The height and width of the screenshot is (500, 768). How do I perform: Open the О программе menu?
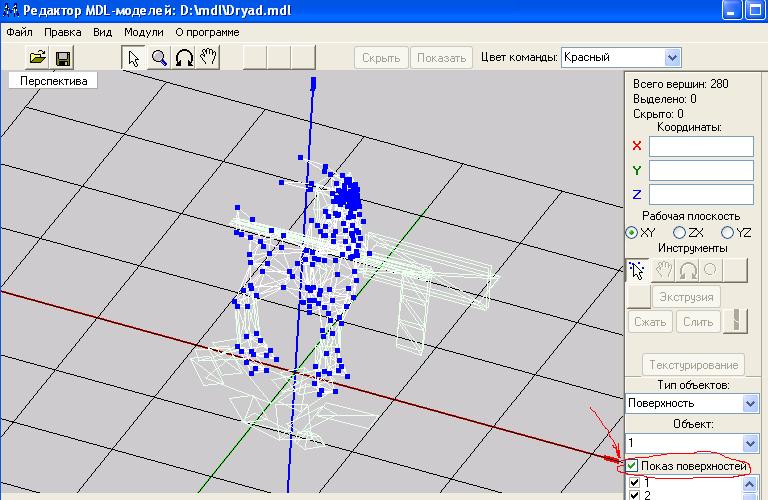[207, 32]
